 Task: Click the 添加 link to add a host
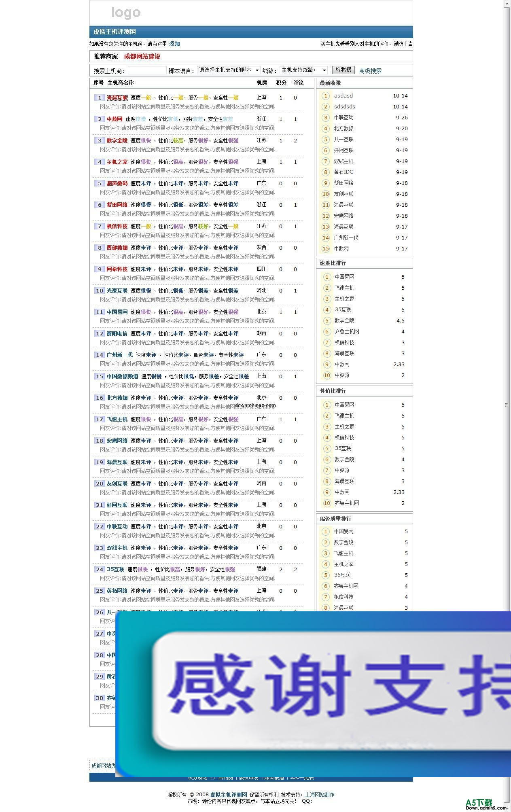tap(174, 44)
